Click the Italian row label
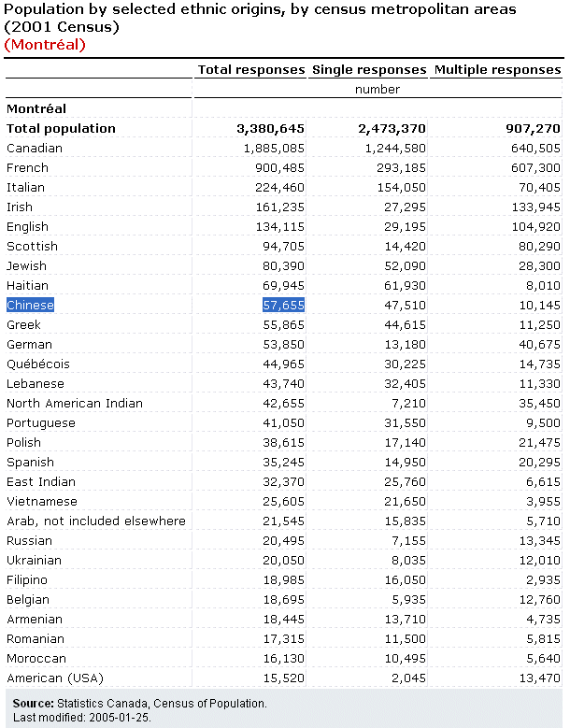This screenshot has height=728, width=570. (x=25, y=187)
